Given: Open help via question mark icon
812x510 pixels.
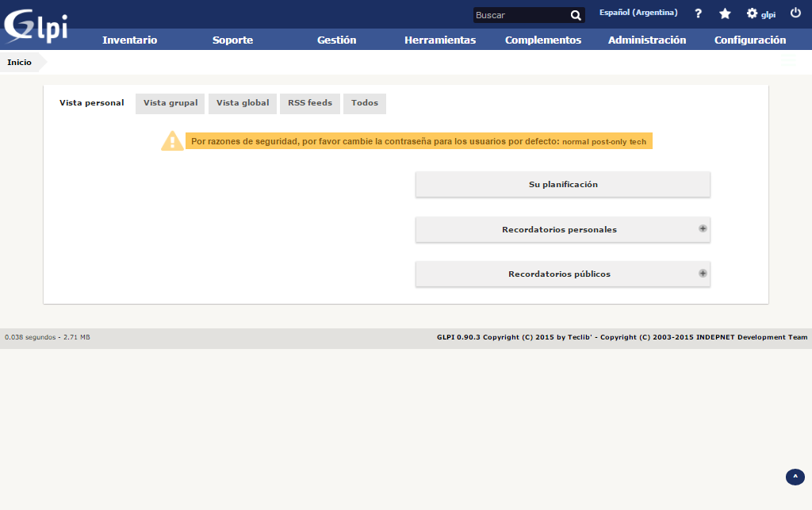Looking at the screenshot, I should coord(698,13).
